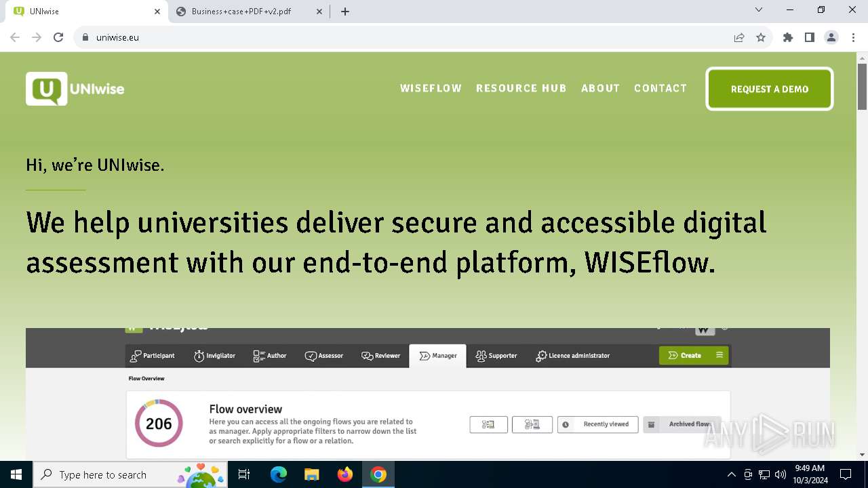Open the menu lines beside Create
Image resolution: width=868 pixels, height=488 pixels.
coord(719,355)
